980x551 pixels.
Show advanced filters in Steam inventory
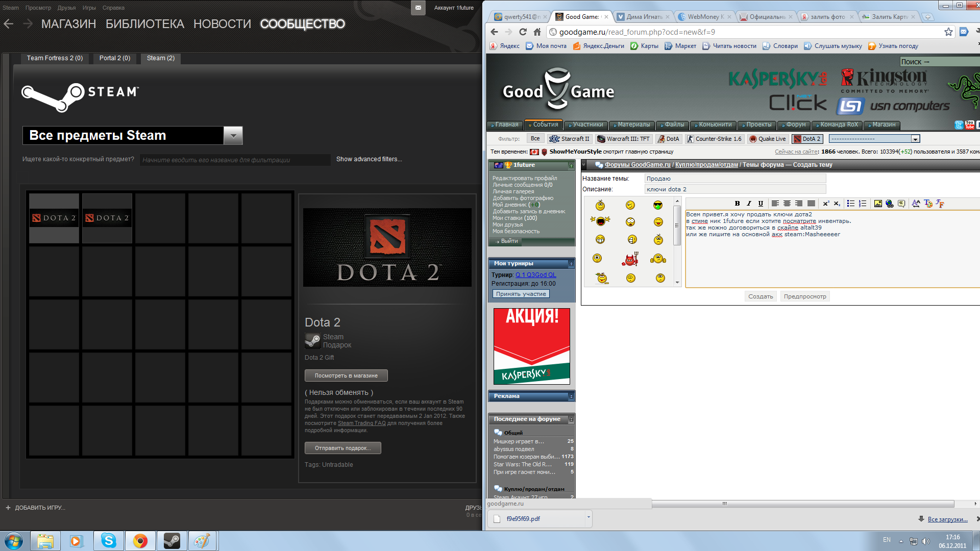tap(369, 159)
